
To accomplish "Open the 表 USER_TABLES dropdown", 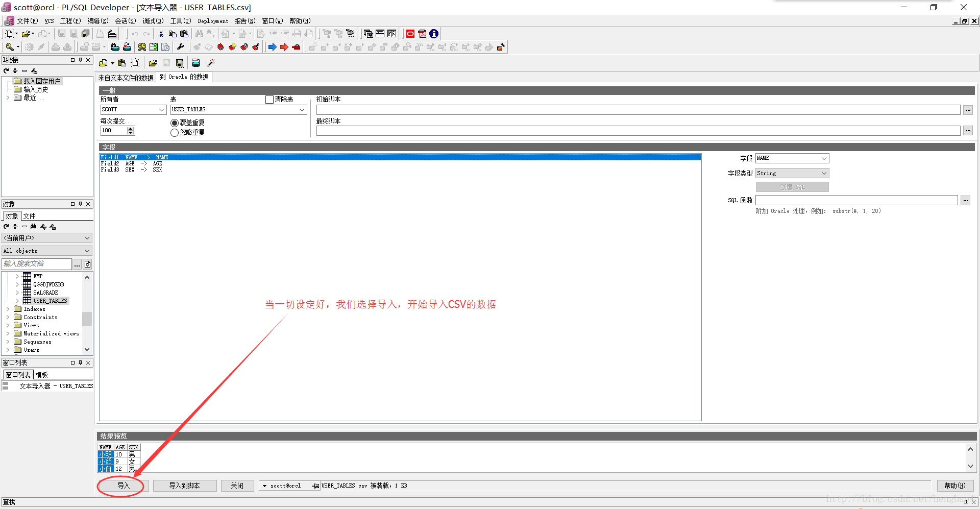I will [302, 110].
